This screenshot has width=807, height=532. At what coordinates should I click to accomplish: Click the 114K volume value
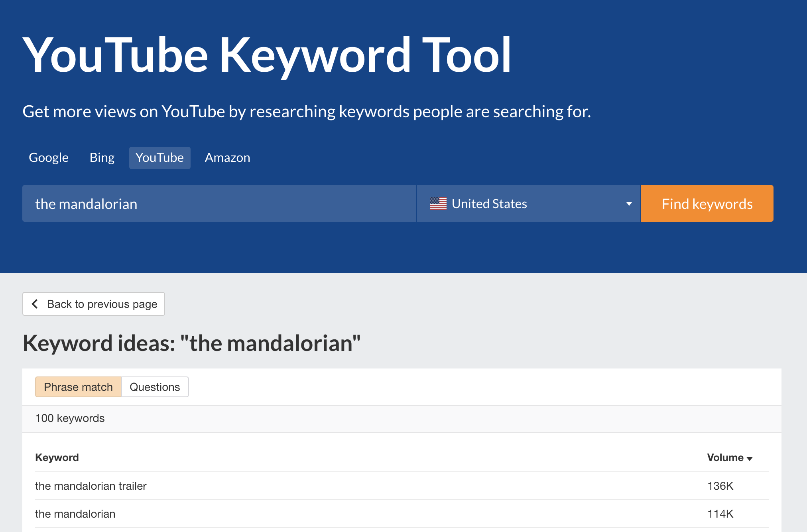tap(720, 514)
